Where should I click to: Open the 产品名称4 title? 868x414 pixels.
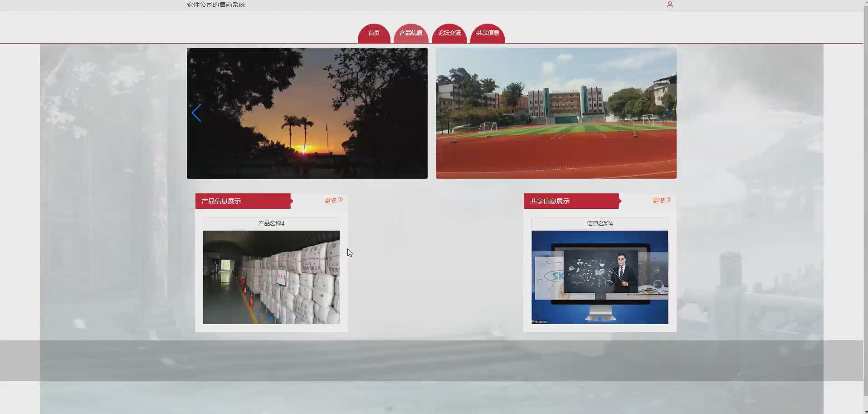271,223
